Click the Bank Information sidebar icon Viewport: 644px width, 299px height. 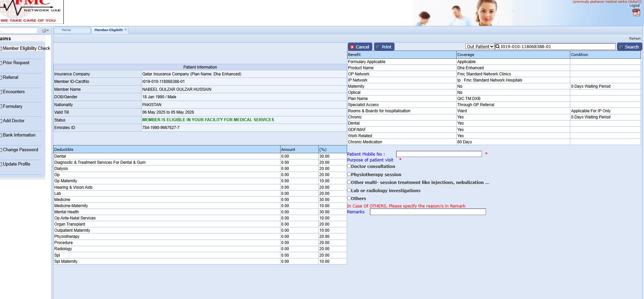[1, 135]
